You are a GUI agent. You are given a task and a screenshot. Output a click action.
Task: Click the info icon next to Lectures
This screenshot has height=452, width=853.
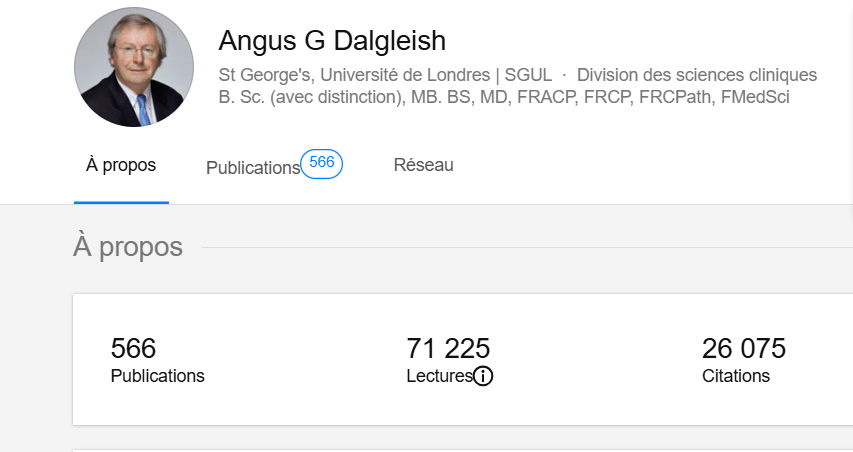pyautogui.click(x=483, y=377)
